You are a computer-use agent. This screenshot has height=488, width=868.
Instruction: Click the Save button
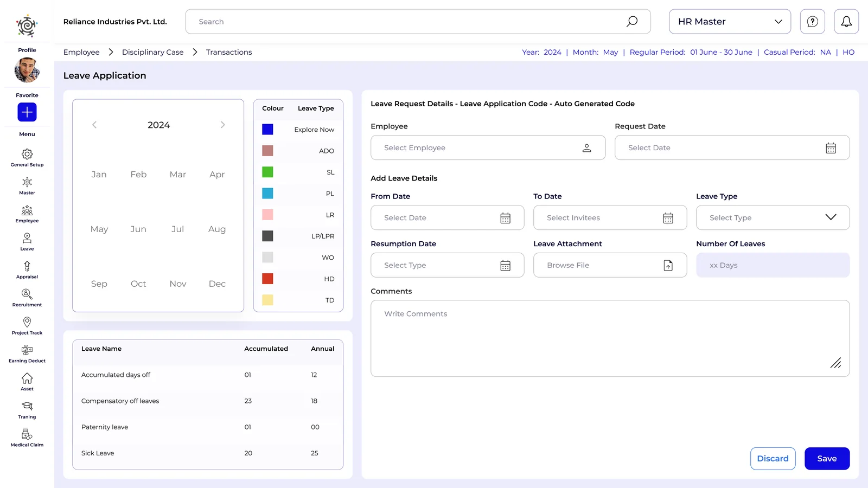pos(827,459)
